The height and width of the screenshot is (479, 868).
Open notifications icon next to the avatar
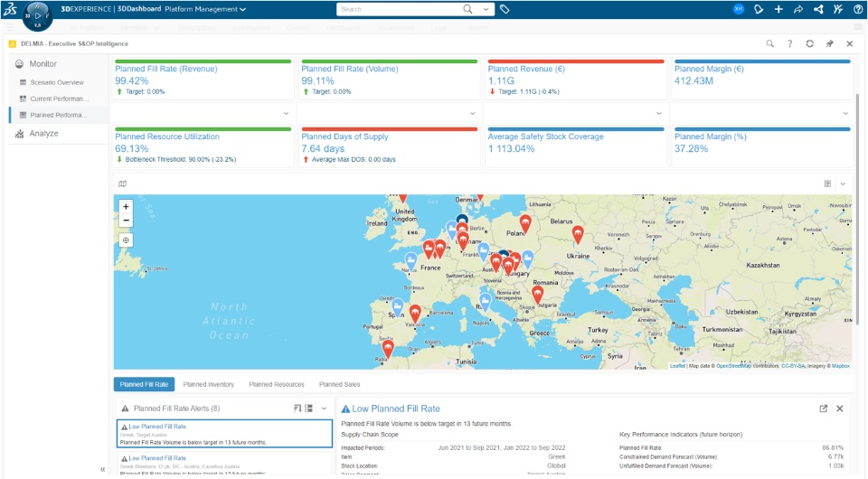[759, 9]
